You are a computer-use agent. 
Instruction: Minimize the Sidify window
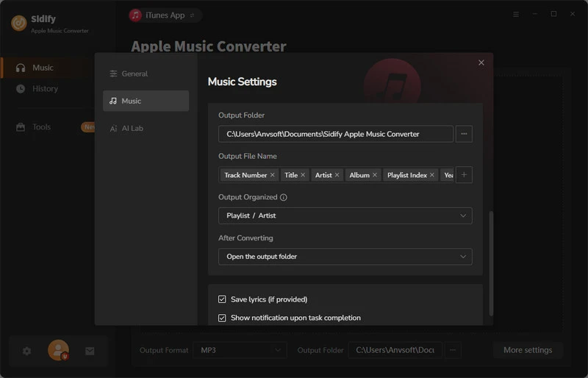pos(535,14)
